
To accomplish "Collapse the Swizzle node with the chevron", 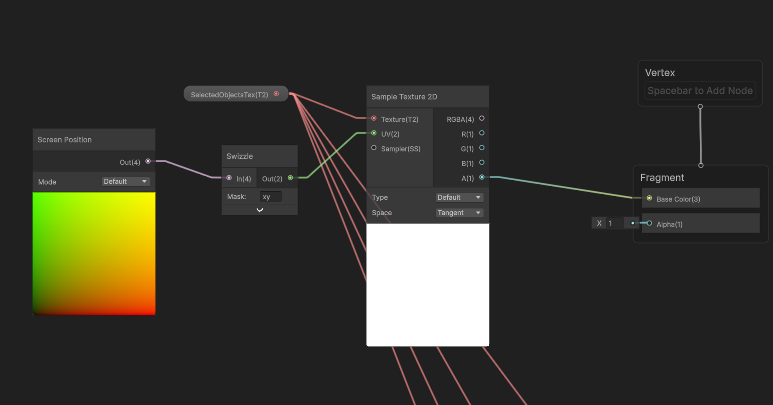I will coord(260,210).
